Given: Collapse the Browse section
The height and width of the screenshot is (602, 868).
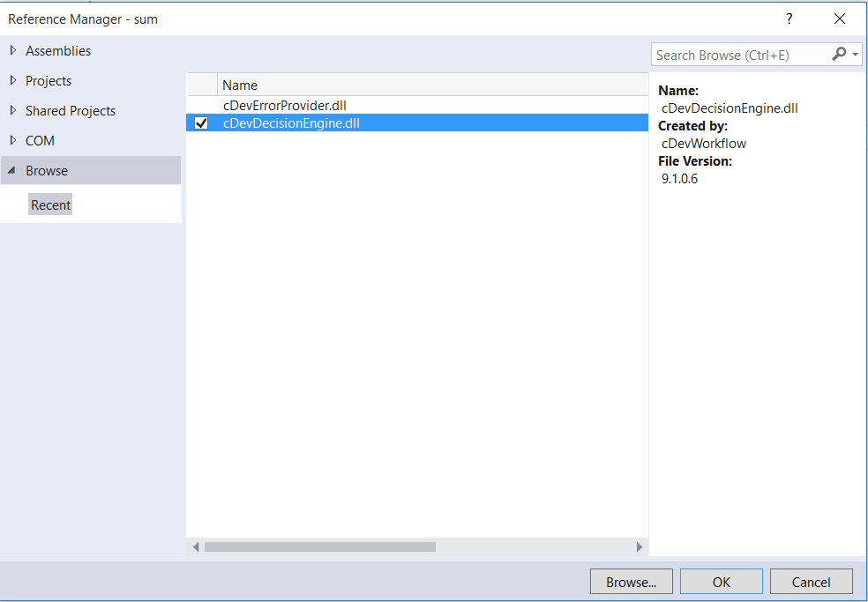Looking at the screenshot, I should pos(11,170).
